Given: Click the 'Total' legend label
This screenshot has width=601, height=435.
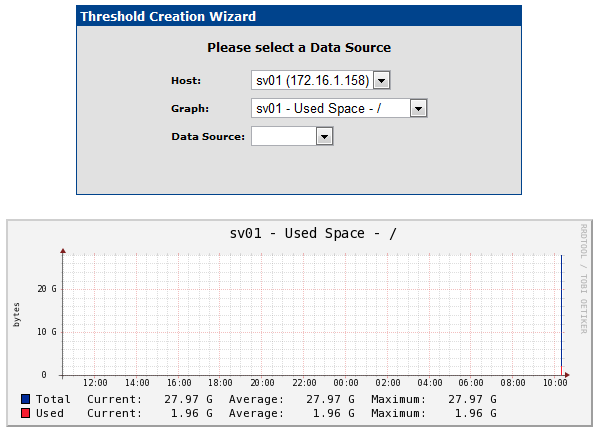Looking at the screenshot, I should pyautogui.click(x=53, y=399).
